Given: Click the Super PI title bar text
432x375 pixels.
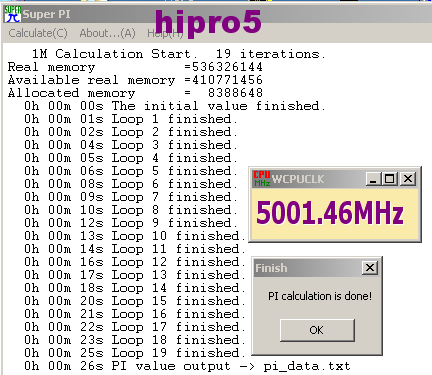Looking at the screenshot, I should pyautogui.click(x=46, y=14).
